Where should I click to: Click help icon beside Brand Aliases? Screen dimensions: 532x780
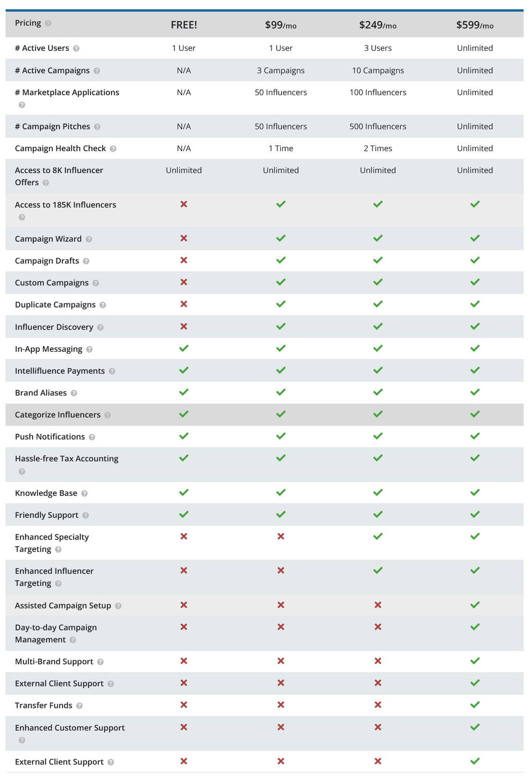(74, 393)
